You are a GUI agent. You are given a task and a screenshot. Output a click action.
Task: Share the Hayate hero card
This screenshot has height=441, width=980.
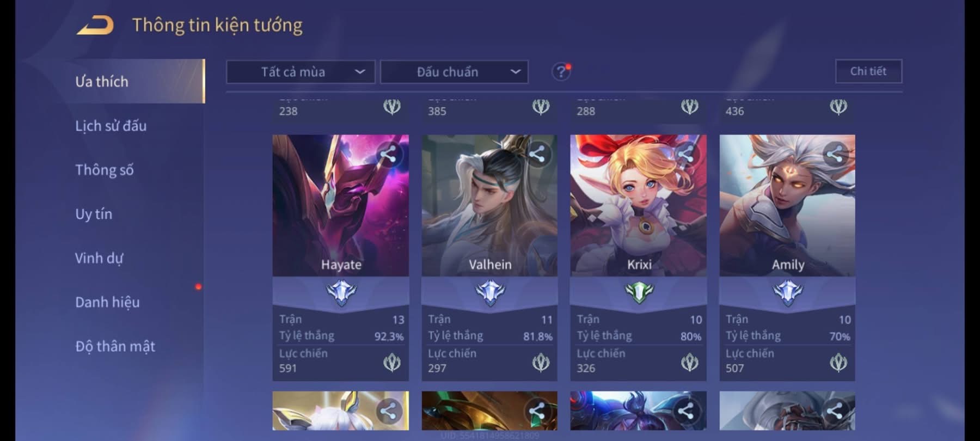[388, 155]
